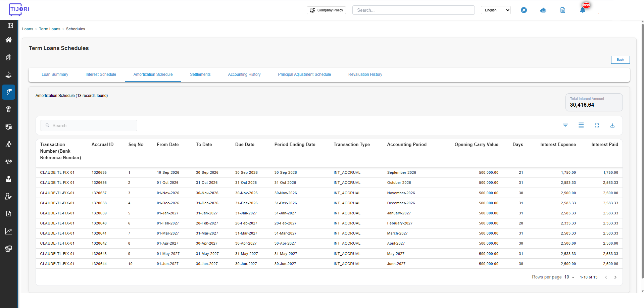Open notifications bell icon
644x308 pixels.
point(583,10)
